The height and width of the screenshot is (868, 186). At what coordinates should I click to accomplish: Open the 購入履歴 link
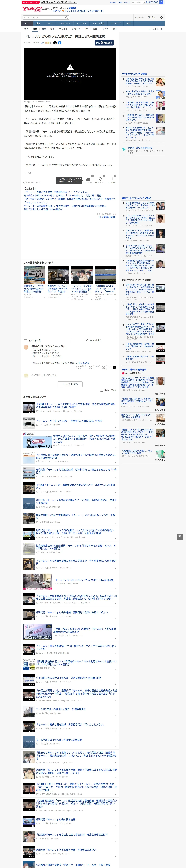point(152,18)
